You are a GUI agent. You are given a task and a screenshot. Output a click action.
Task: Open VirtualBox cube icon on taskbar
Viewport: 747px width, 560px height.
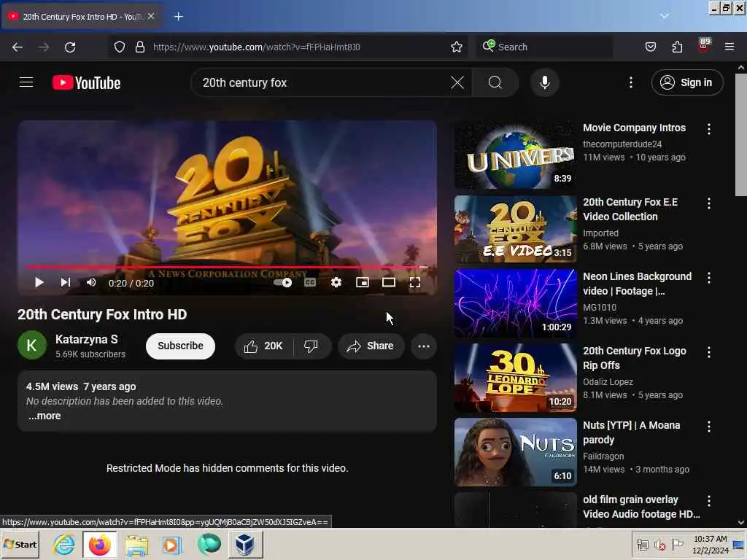tap(245, 545)
